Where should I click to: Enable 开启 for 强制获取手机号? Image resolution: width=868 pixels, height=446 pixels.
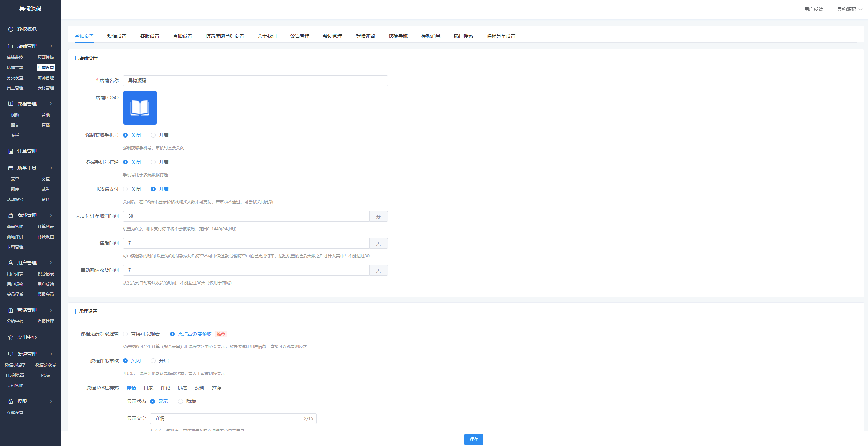[153, 135]
